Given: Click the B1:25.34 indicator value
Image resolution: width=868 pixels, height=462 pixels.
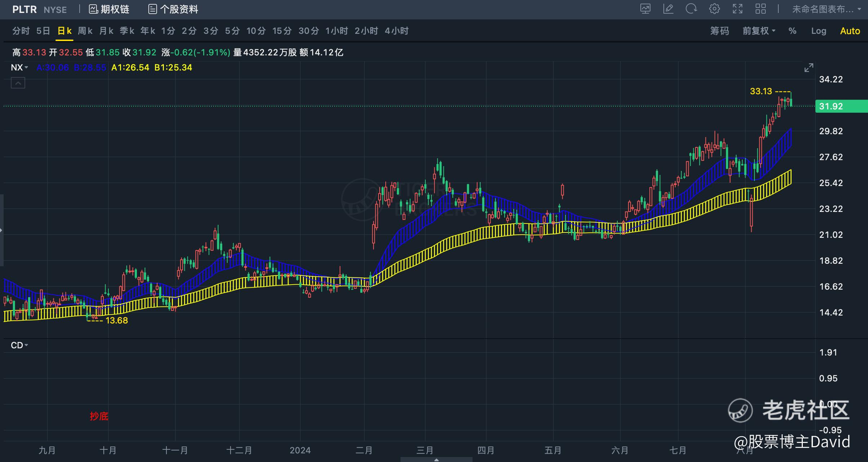Looking at the screenshot, I should (x=173, y=68).
